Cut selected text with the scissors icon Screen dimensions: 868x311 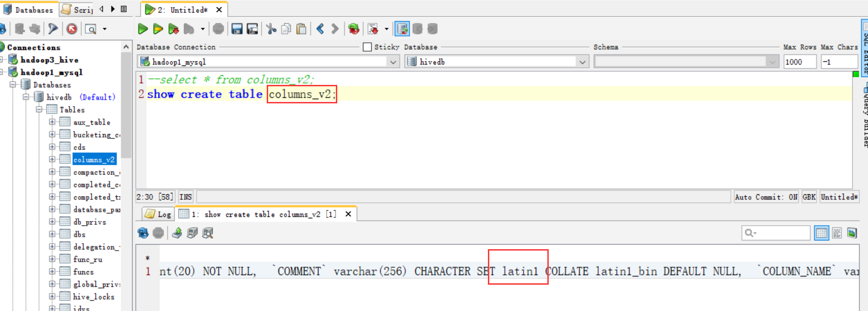click(271, 29)
